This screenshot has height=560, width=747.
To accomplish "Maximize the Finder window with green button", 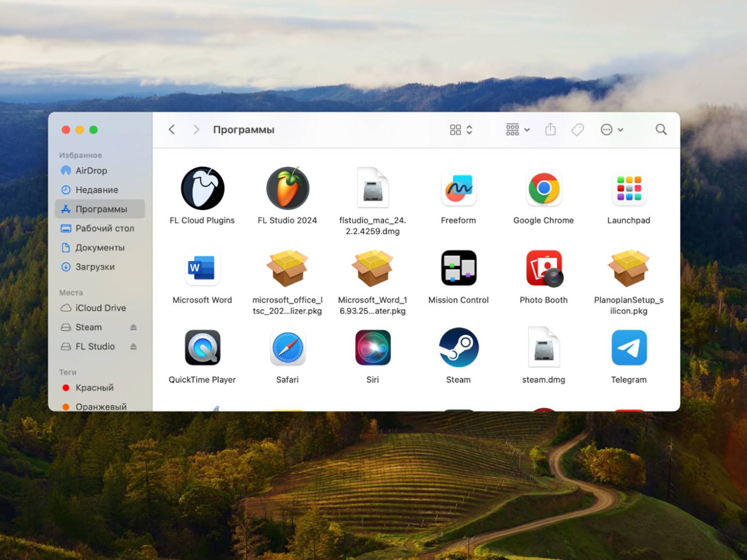I will [94, 129].
